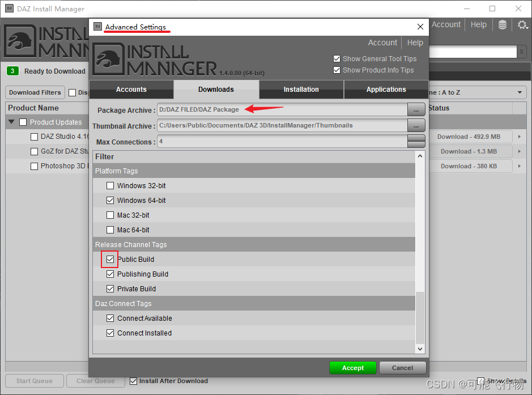Download the 1.3 MB package
The image size is (532, 395).
(469, 151)
